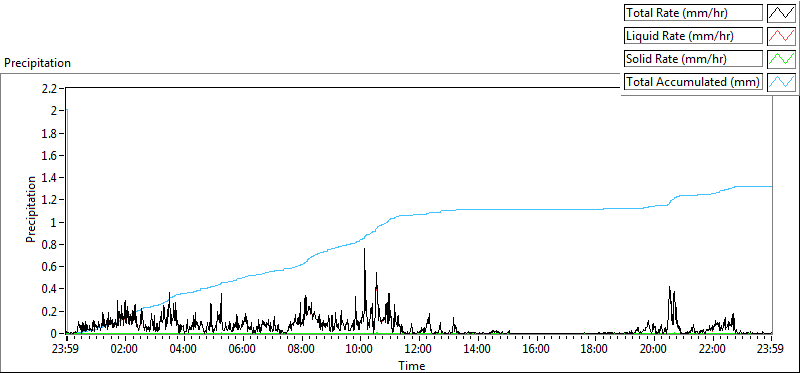Click the rightmost 23:59 time axis label
800x373 pixels.
point(771,350)
